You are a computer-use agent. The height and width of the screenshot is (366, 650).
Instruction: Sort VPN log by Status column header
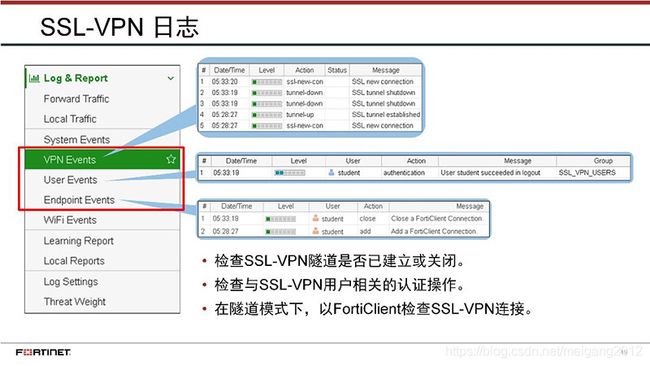[x=337, y=70]
